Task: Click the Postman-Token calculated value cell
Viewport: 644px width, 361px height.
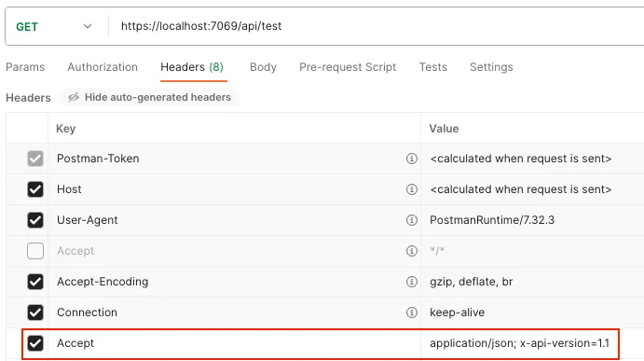Action: [532, 159]
